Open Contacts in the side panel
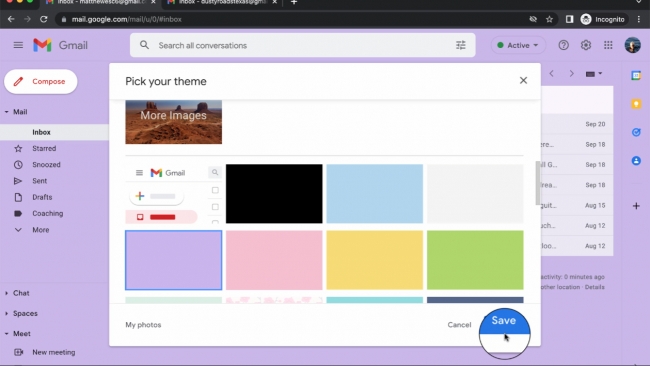The image size is (650, 366). (x=636, y=161)
